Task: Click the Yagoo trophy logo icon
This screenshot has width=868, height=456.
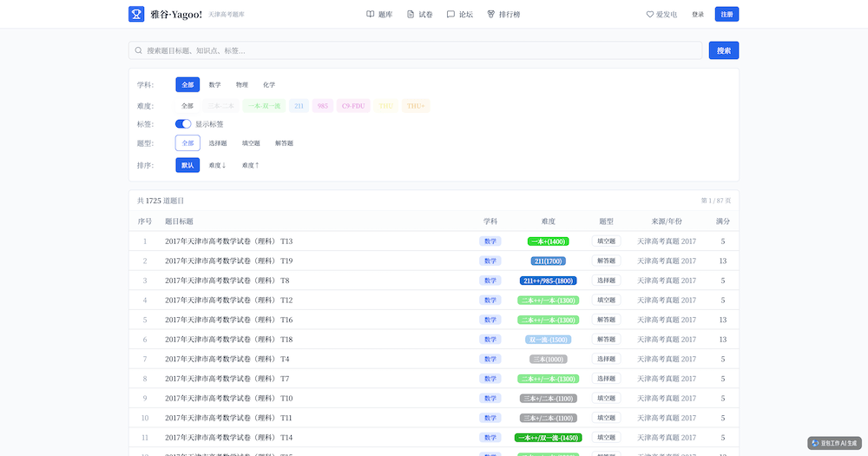Action: click(x=136, y=14)
